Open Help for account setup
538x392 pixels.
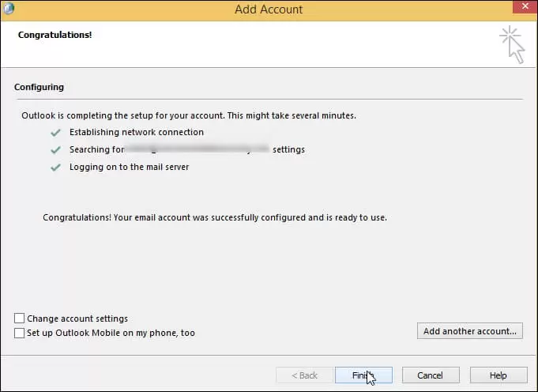(498, 375)
